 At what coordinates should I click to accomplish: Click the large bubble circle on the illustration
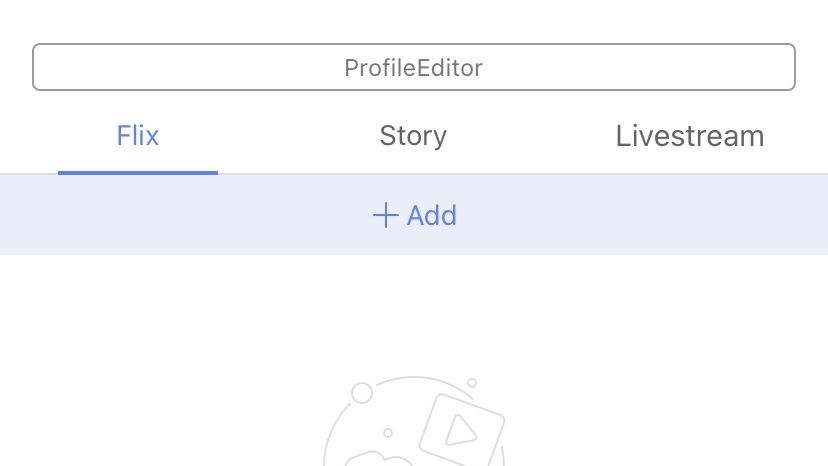[362, 393]
